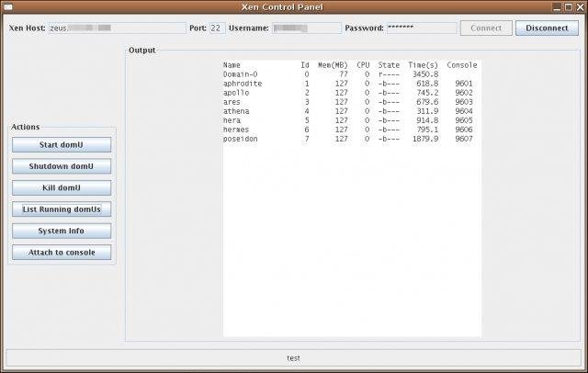Click the 'ares' domain name
588x373 pixels.
(x=232, y=102)
